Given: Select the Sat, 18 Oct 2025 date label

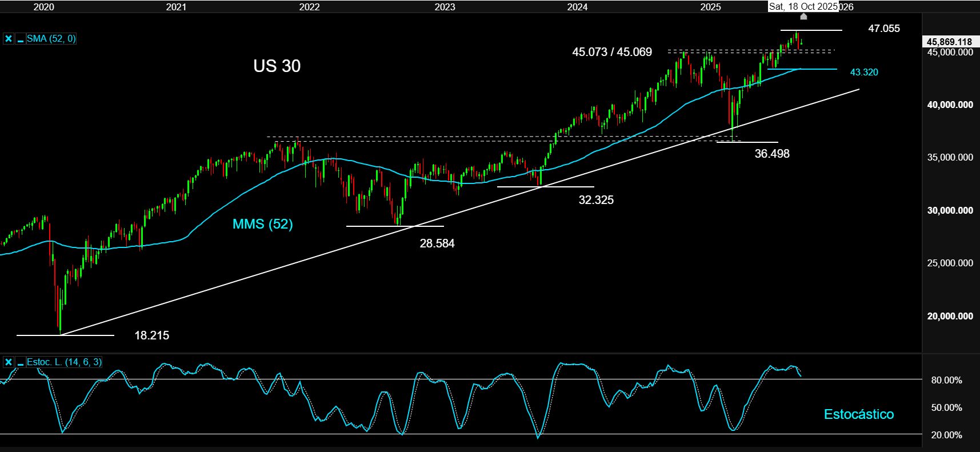Looking at the screenshot, I should click(x=803, y=7).
